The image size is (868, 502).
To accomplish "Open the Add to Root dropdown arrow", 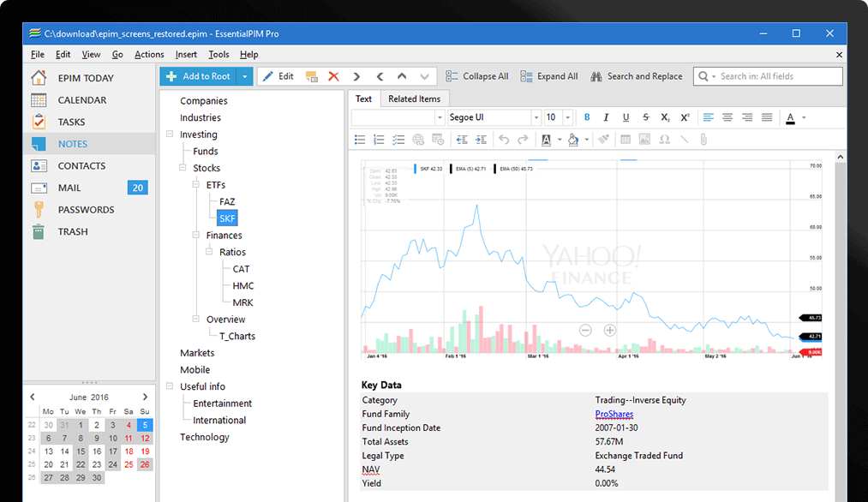I will point(244,76).
